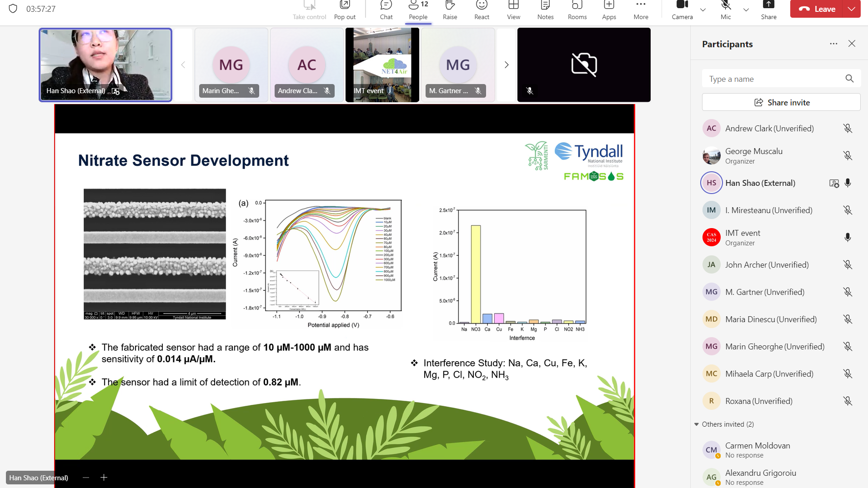Image resolution: width=868 pixels, height=488 pixels.
Task: Leave the meeting
Action: pyautogui.click(x=818, y=9)
